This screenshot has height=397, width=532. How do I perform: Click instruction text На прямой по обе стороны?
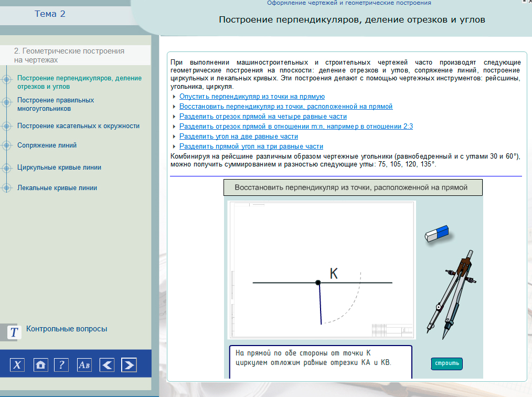314,358
